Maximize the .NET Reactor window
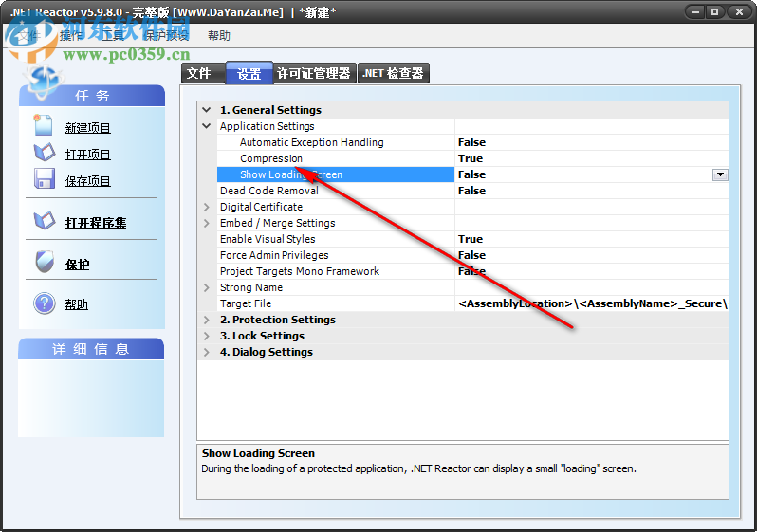Screen dimensions: 757x532 715,12
